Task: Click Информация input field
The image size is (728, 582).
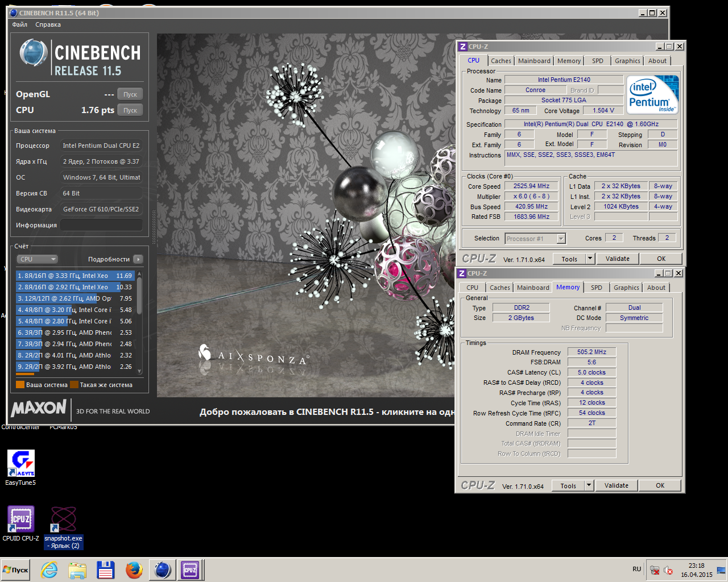Action: [x=101, y=225]
